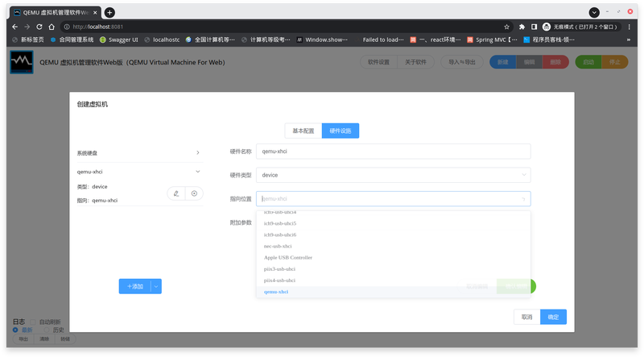
Task: Click the browser back arrow
Action: pos(14,27)
